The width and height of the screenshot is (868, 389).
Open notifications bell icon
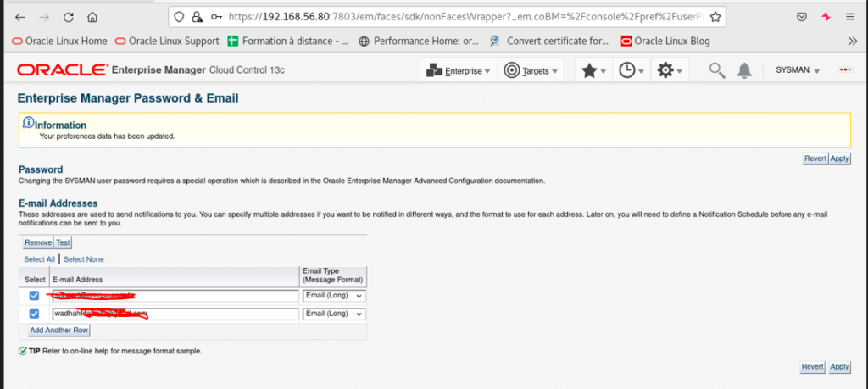pyautogui.click(x=744, y=71)
